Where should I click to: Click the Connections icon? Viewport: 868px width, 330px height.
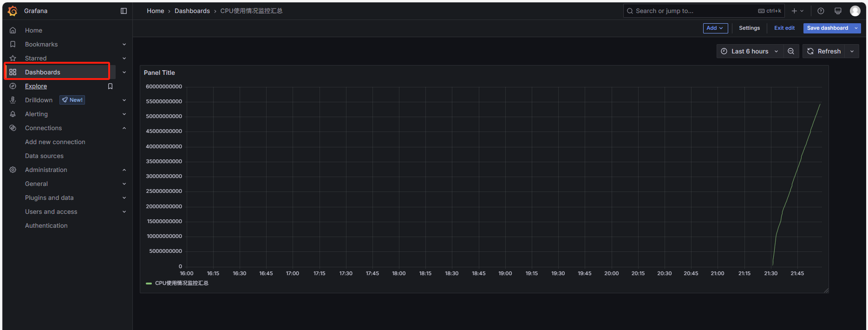tap(13, 128)
